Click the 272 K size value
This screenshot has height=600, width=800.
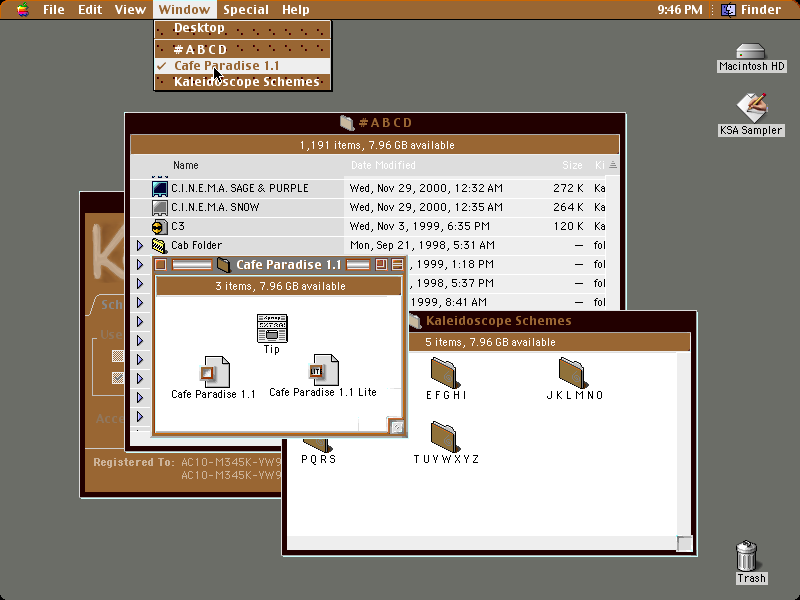click(568, 188)
